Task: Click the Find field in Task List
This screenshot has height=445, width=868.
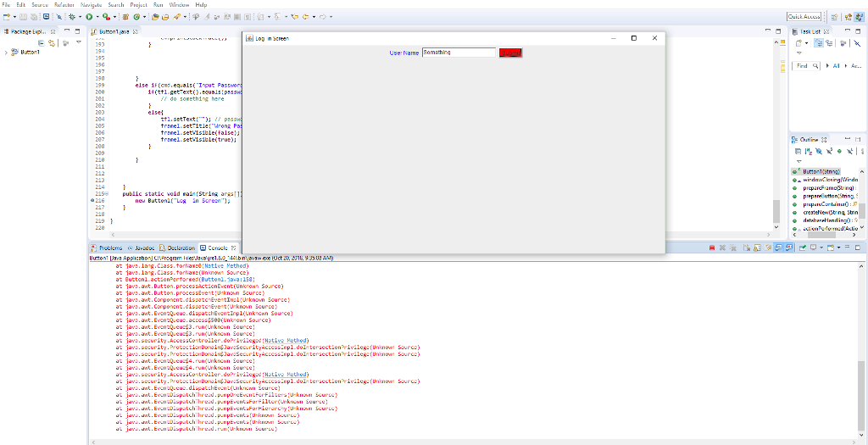Action: 806,66
